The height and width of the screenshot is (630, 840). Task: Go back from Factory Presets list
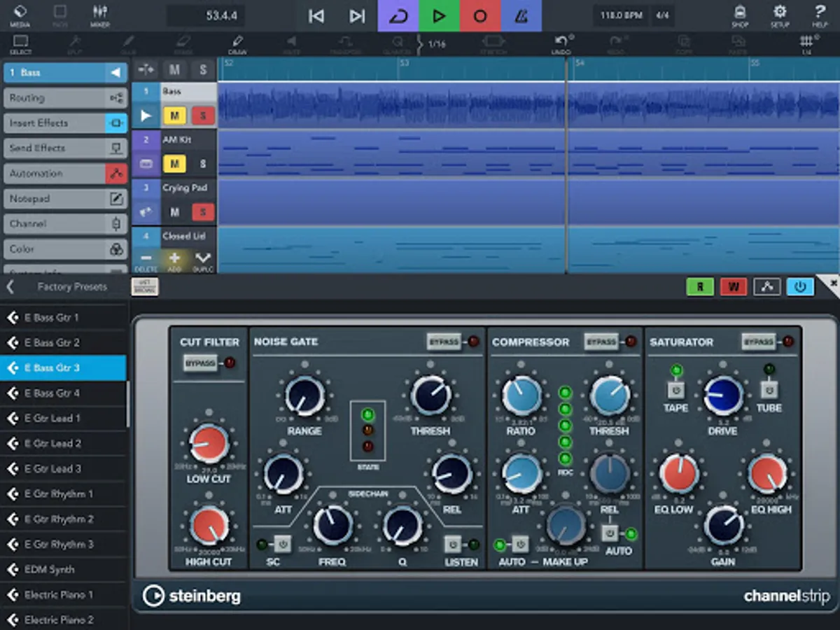[x=10, y=287]
